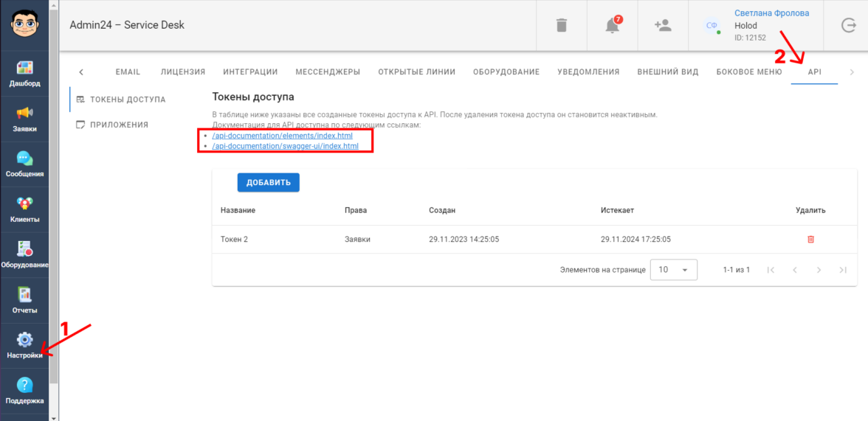Open the Отчеты reports icon
This screenshot has width=868, height=421.
(x=24, y=299)
